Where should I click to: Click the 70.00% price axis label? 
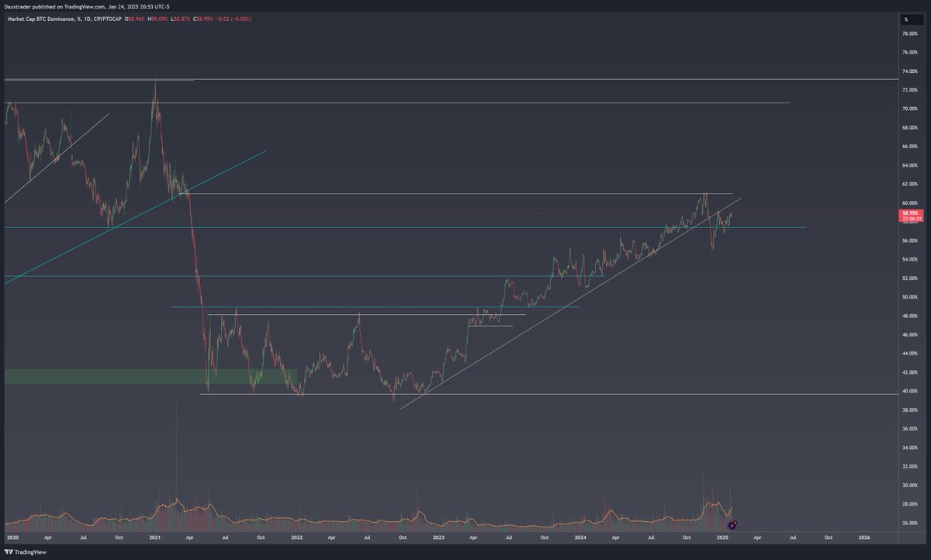[x=909, y=109]
